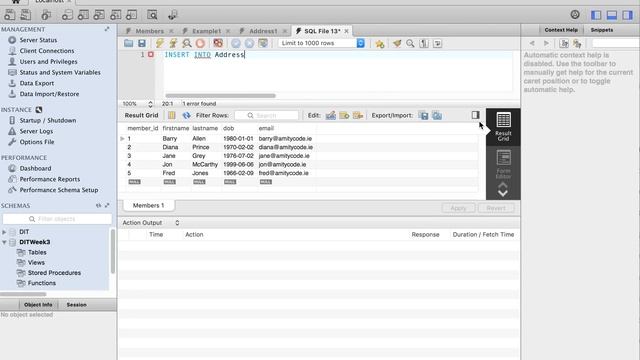Search table data toolbar icon
This screenshot has width=640, height=360.
(x=152, y=15)
